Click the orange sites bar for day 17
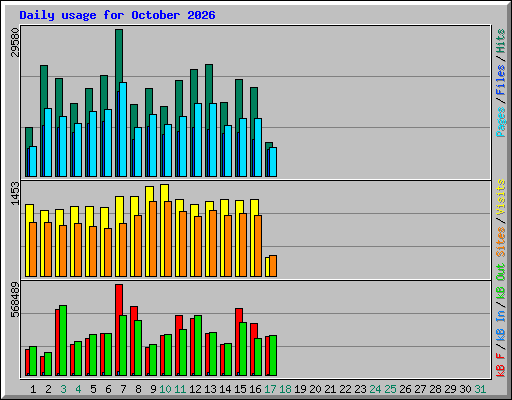 273,266
